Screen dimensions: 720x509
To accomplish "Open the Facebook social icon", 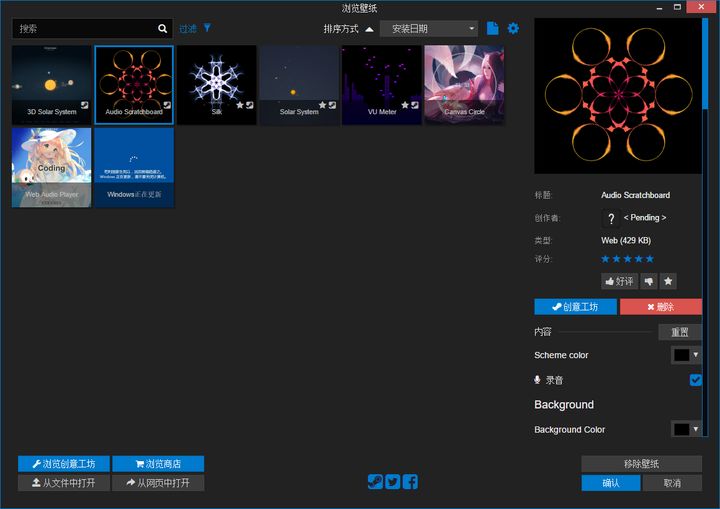I will click(410, 482).
